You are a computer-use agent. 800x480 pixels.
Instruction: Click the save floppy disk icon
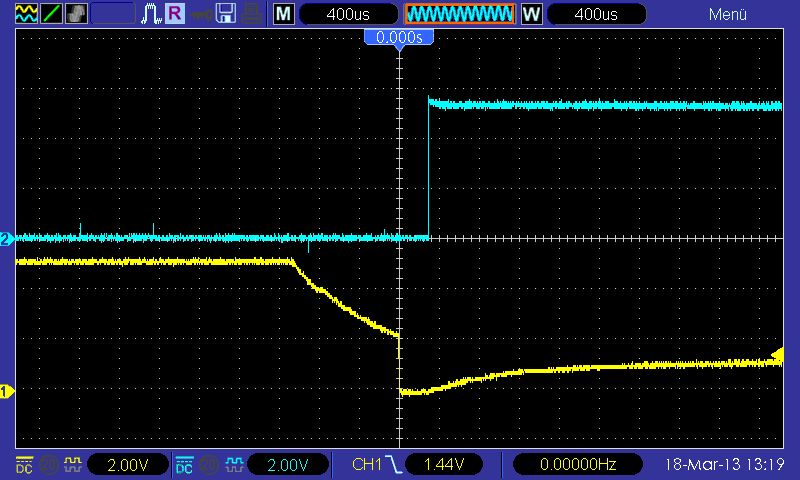(227, 14)
